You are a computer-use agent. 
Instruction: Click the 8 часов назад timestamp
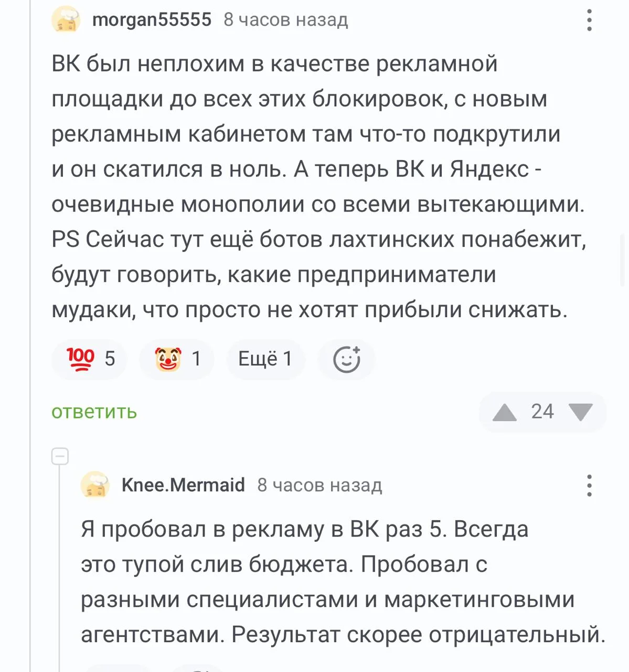(285, 20)
